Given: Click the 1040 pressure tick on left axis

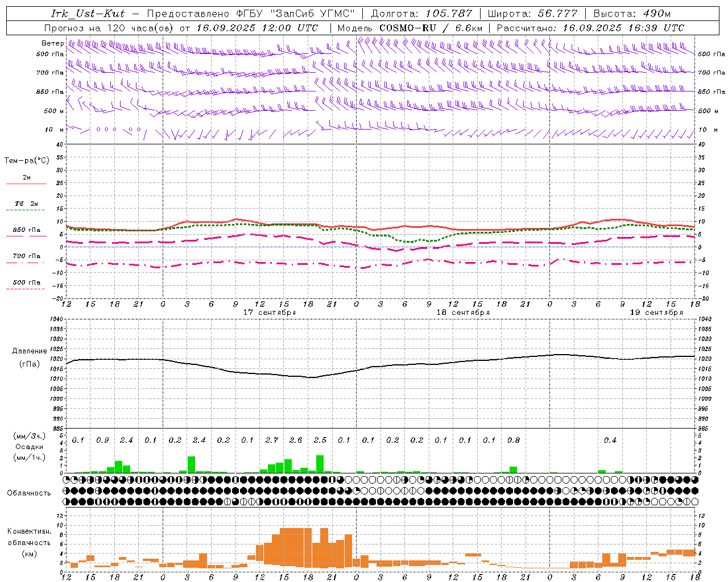Looking at the screenshot, I should [x=56, y=319].
